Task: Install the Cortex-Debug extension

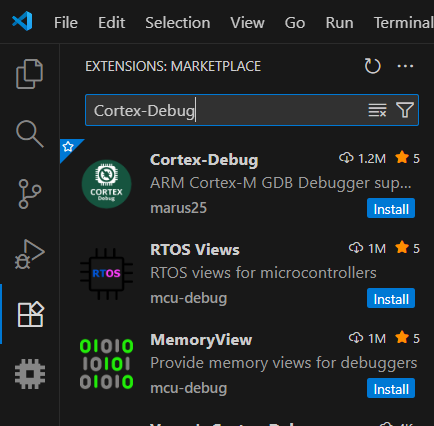Action: (x=391, y=208)
